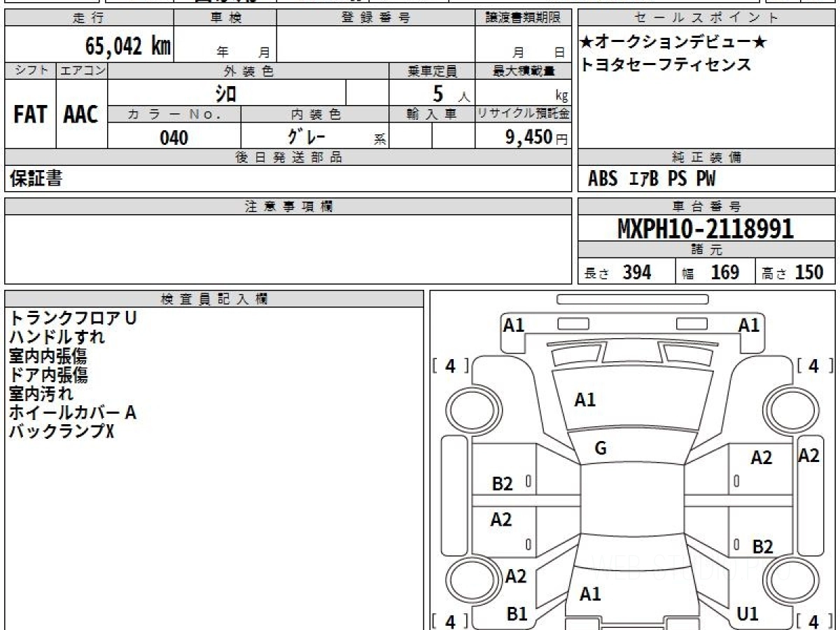The height and width of the screenshot is (630, 840).
Task: Click the 車台番号 header
Action: (706, 206)
